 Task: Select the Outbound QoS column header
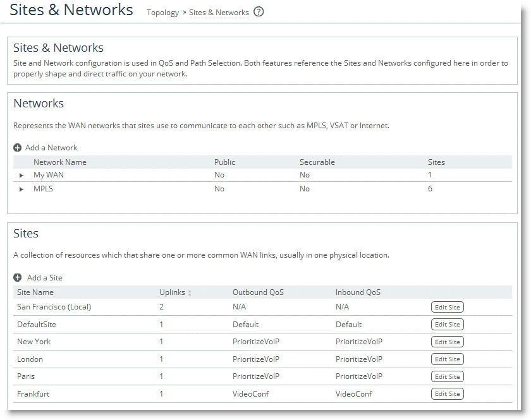click(x=258, y=292)
